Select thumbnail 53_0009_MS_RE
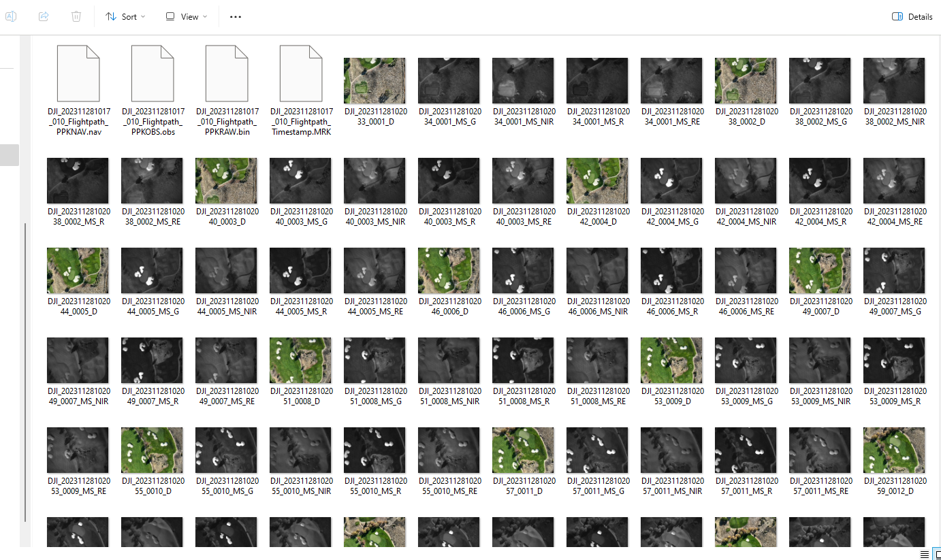The height and width of the screenshot is (560, 941). pyautogui.click(x=78, y=450)
